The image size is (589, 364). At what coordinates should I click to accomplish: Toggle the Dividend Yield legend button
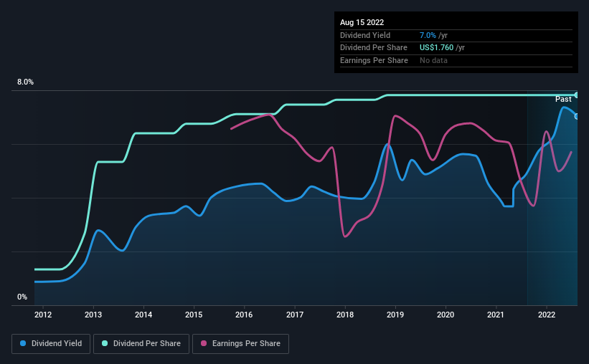coord(51,344)
